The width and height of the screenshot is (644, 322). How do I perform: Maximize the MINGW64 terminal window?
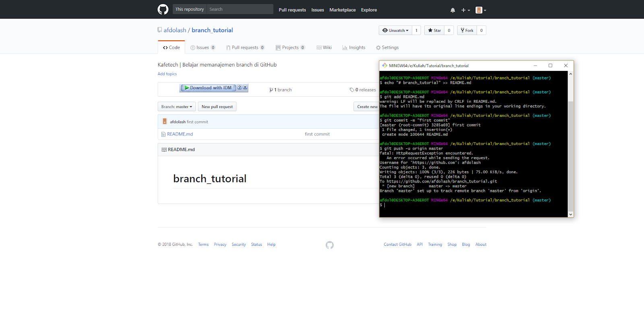pyautogui.click(x=550, y=65)
